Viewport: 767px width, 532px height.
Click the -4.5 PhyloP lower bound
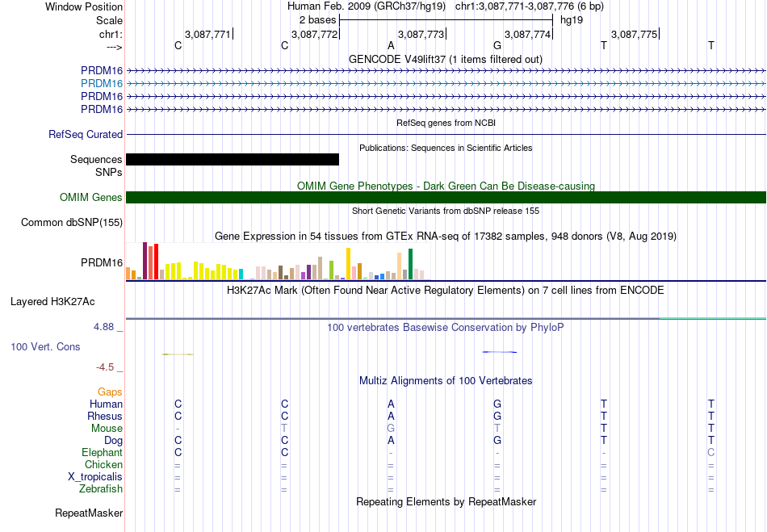pyautogui.click(x=105, y=367)
